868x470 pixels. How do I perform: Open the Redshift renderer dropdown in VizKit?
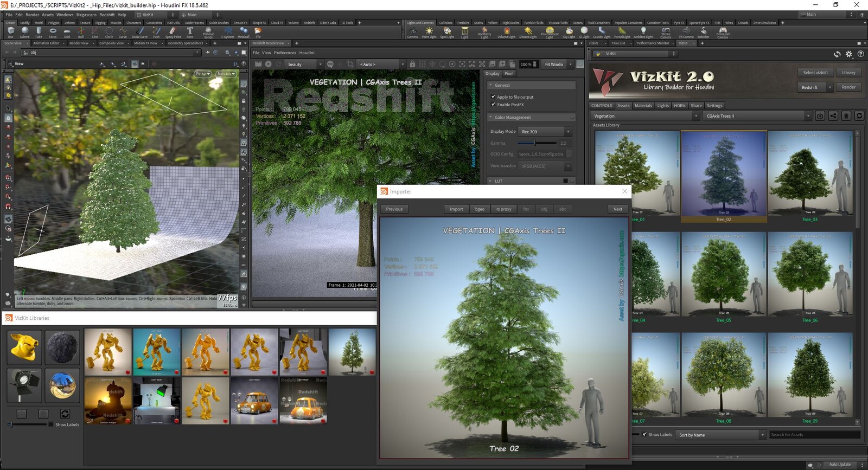point(815,87)
